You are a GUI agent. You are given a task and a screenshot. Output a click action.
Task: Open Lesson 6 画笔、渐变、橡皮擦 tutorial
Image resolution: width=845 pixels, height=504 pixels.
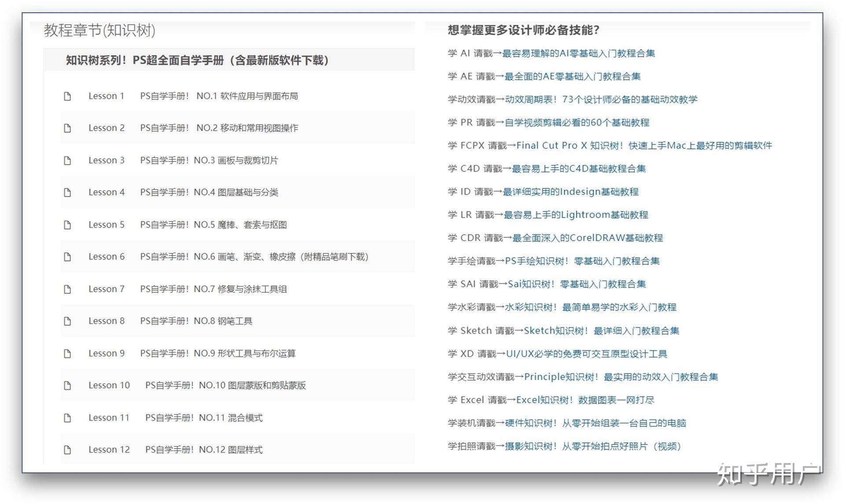point(255,257)
